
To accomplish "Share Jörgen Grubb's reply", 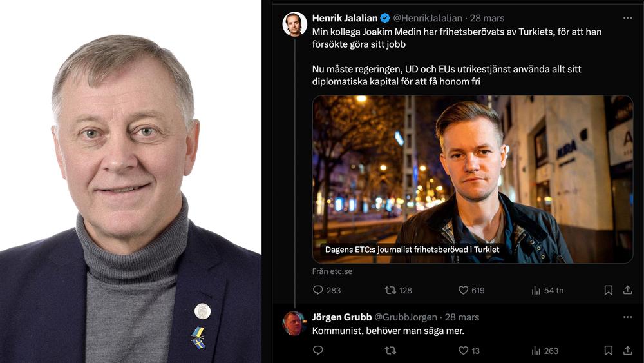I will click(x=627, y=350).
